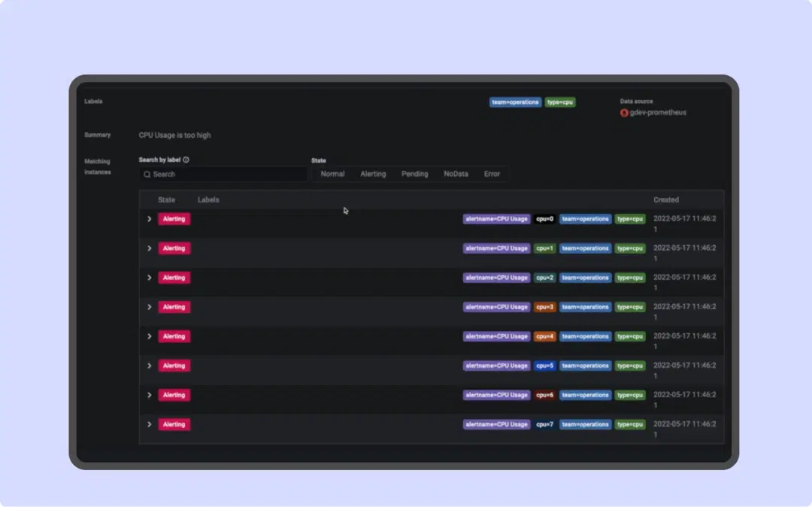Select the Error state filter
The image size is (812, 507).
(492, 174)
